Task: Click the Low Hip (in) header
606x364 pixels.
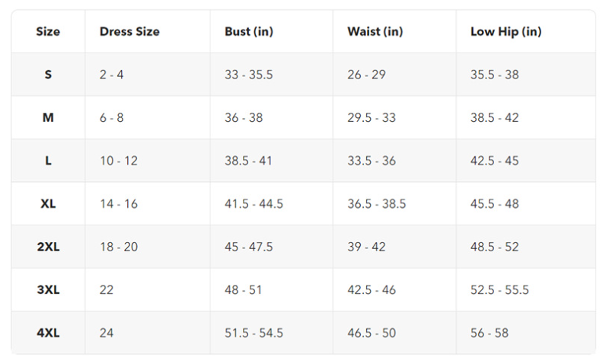Action: 506,32
